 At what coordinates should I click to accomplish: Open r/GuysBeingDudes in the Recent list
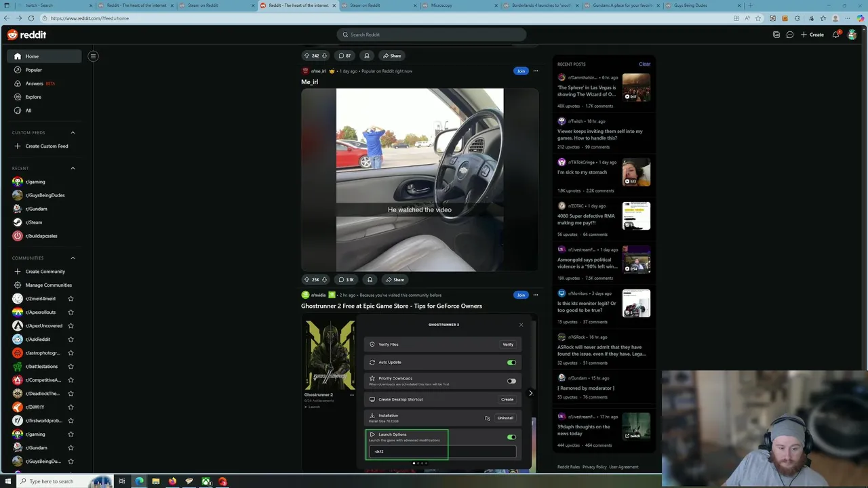click(x=44, y=195)
